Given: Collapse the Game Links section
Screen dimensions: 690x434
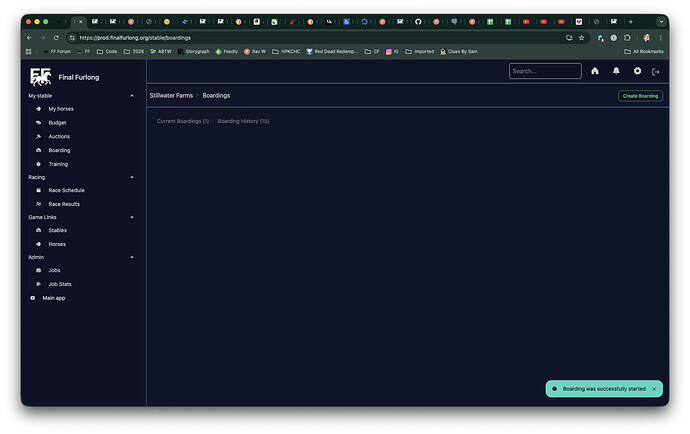Looking at the screenshot, I should tap(132, 217).
